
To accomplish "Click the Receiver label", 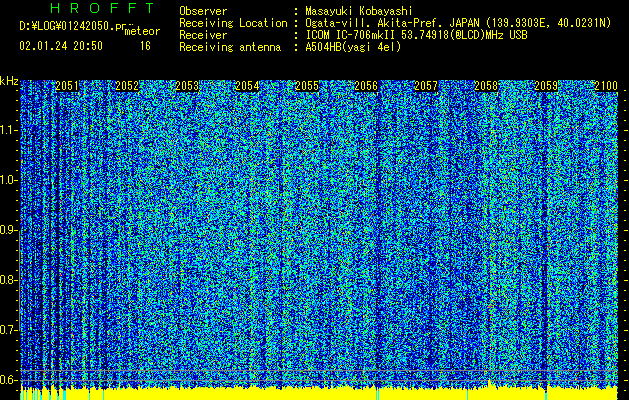I will pyautogui.click(x=203, y=35).
